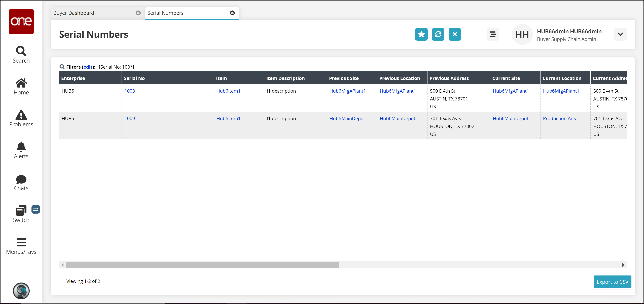Open serial number 1009 link
Viewport: 644px width, 304px height.
pyautogui.click(x=129, y=118)
